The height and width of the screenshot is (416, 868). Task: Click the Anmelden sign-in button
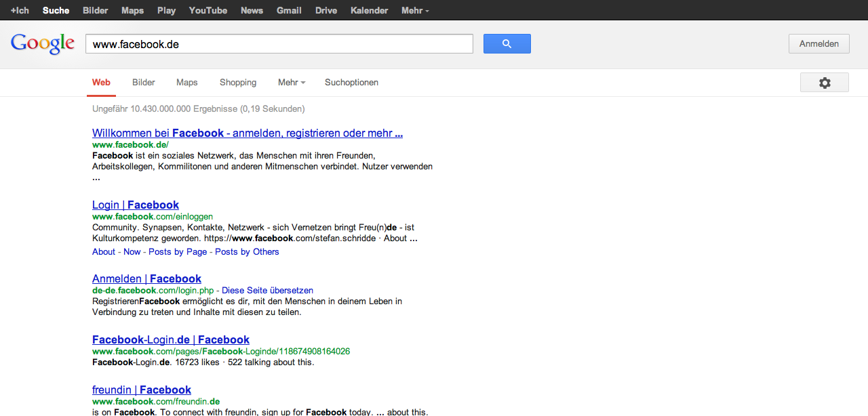(818, 44)
